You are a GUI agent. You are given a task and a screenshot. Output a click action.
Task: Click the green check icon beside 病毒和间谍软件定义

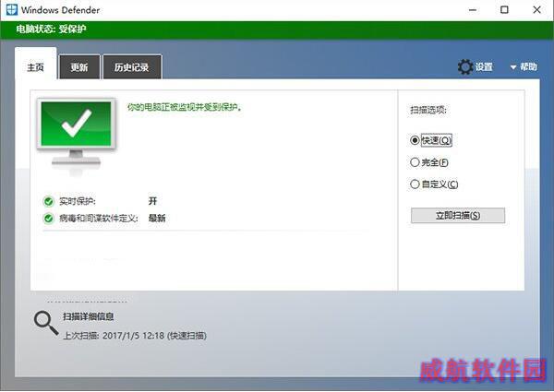tap(48, 219)
